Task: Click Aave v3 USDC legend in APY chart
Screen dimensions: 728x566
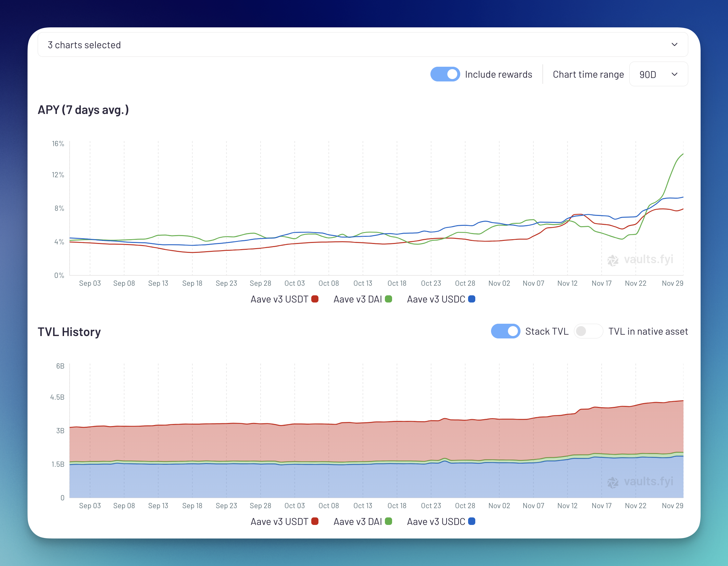Action: coord(441,299)
